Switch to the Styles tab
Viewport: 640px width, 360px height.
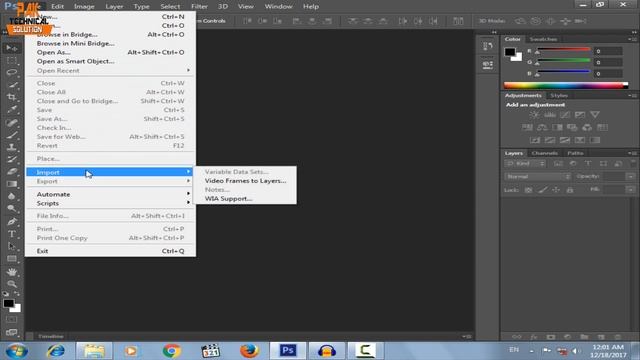click(559, 96)
